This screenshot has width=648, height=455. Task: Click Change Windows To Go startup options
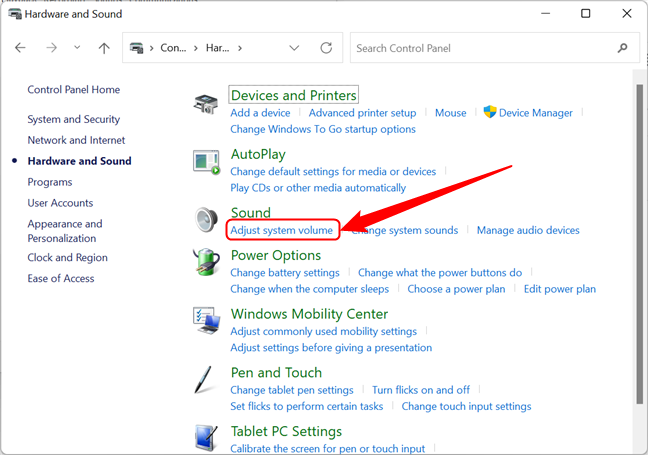click(x=323, y=129)
